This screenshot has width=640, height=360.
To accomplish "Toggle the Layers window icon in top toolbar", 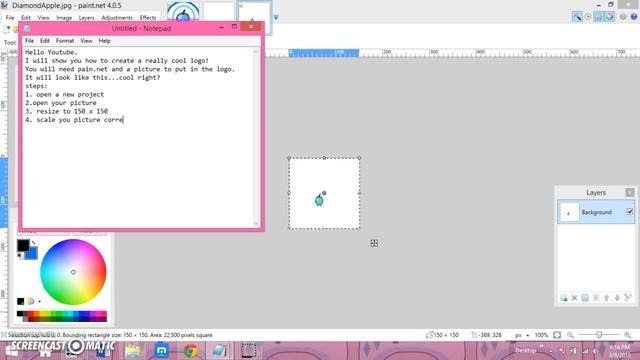I will [598, 17].
